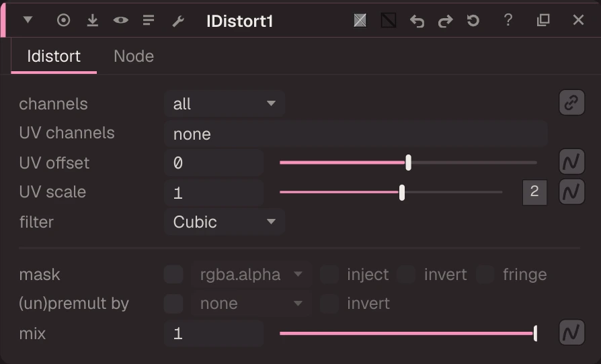Collapse the IDistort1 panel with the triangle arrow
601x364 pixels.
click(x=28, y=19)
